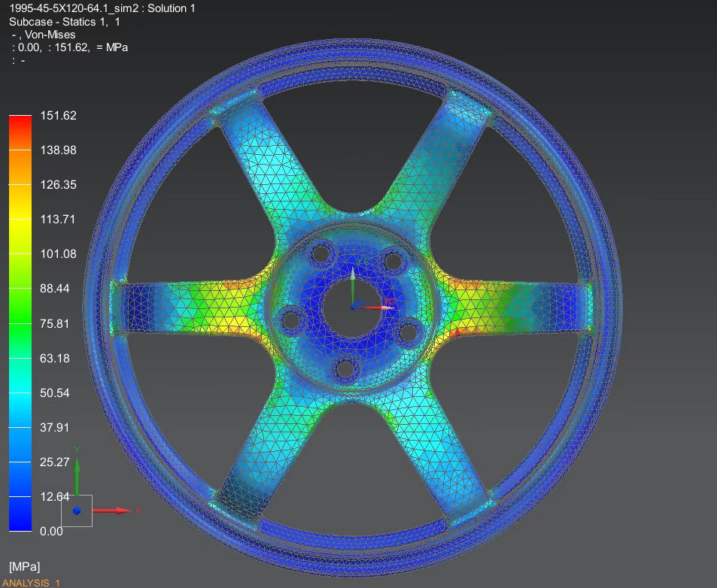Click the 88.44 legend value label
This screenshot has width=717, height=588.
pyautogui.click(x=55, y=289)
